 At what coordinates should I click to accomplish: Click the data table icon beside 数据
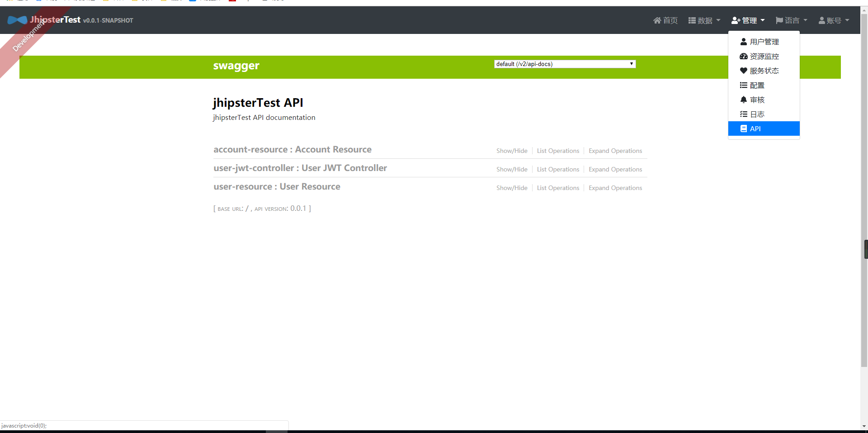pyautogui.click(x=692, y=20)
